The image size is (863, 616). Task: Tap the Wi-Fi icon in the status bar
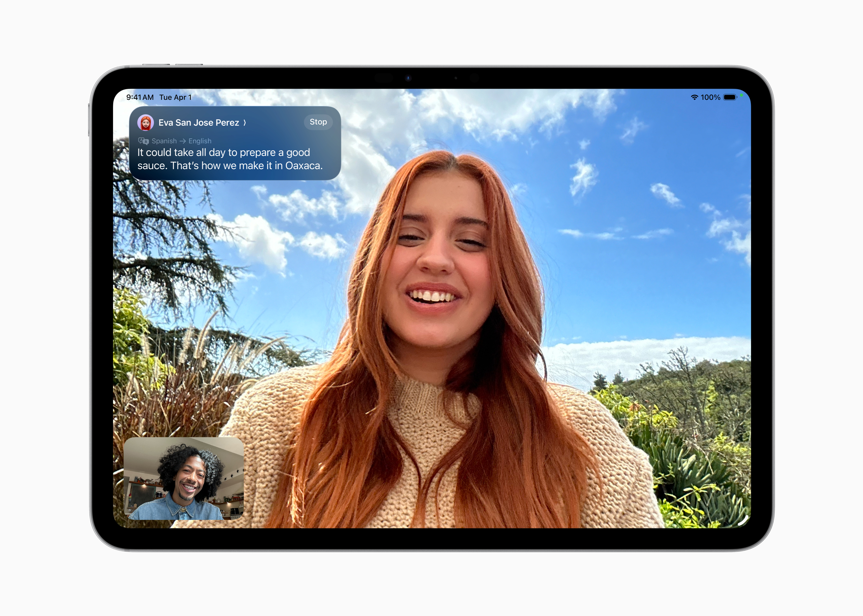[x=694, y=98]
